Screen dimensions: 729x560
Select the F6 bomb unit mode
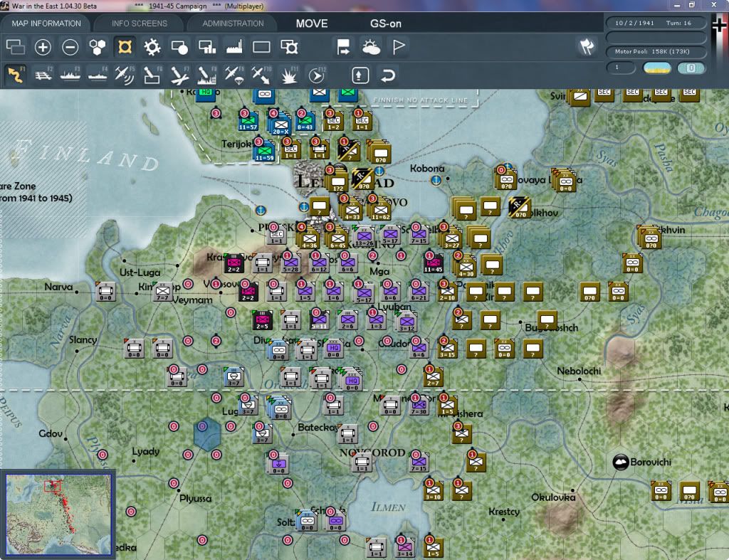[152, 75]
